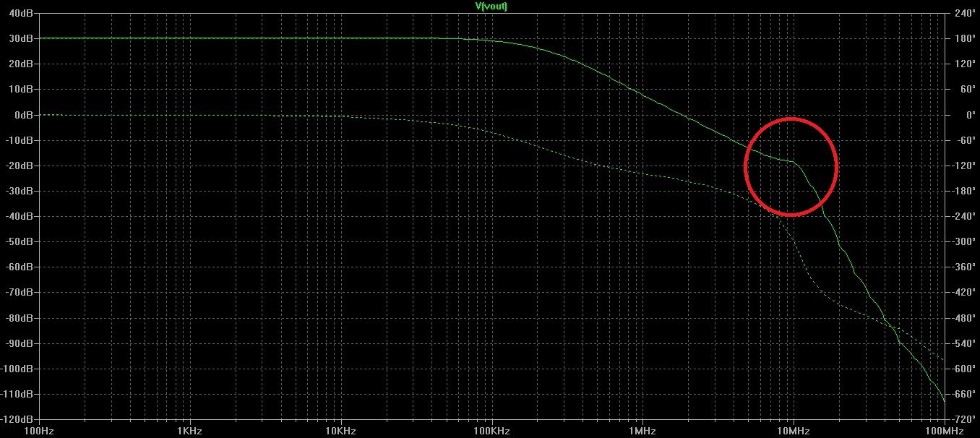The image size is (980, 438).
Task: Click the -90dB axis label
Action: 20,343
